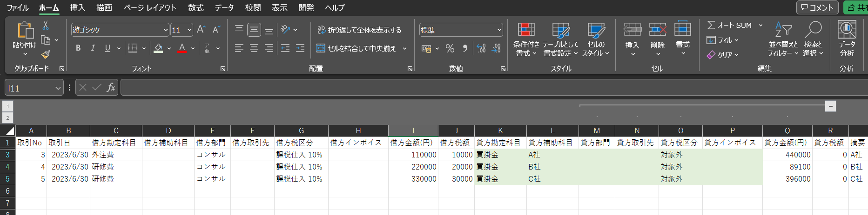Apply the red font color swatch
868x215 pixels.
click(182, 48)
